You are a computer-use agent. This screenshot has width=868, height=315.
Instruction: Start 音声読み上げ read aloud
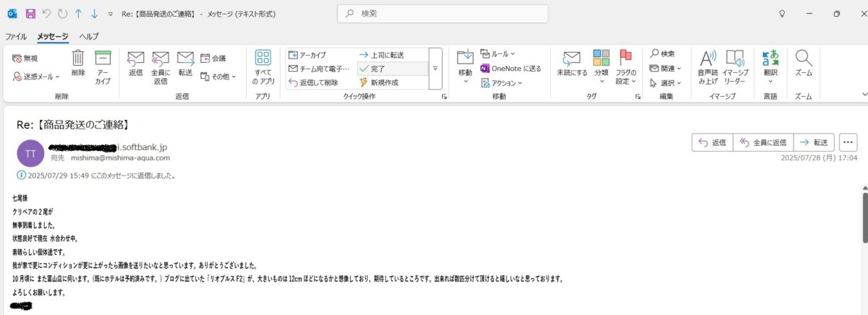click(708, 67)
